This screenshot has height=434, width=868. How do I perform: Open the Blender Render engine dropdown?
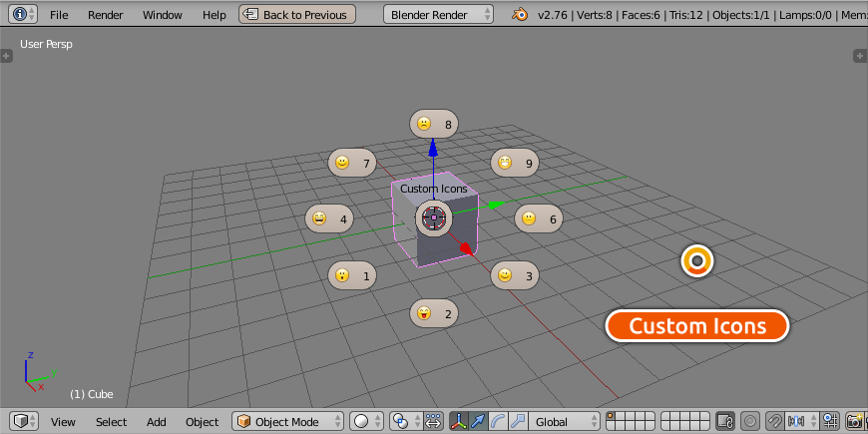(x=440, y=15)
